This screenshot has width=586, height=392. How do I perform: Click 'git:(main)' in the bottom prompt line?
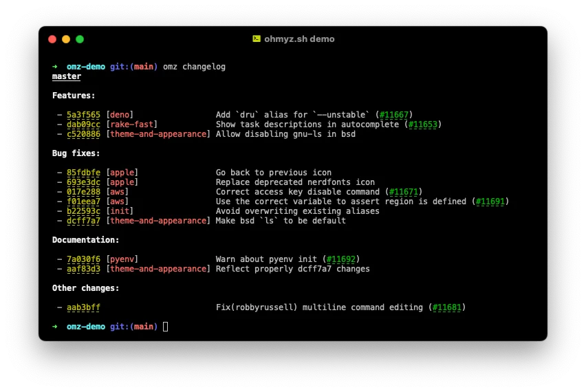(134, 327)
